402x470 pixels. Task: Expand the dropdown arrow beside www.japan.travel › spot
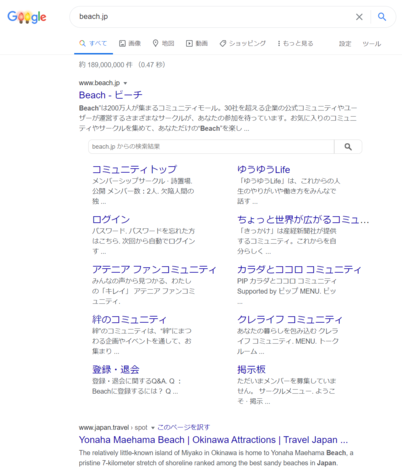153,428
